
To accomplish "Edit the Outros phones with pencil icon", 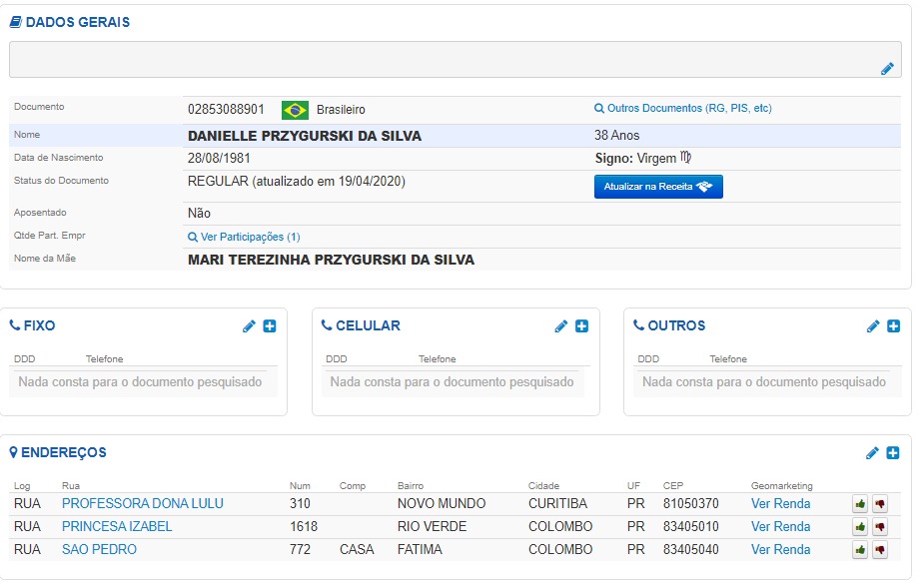I will coord(873,326).
